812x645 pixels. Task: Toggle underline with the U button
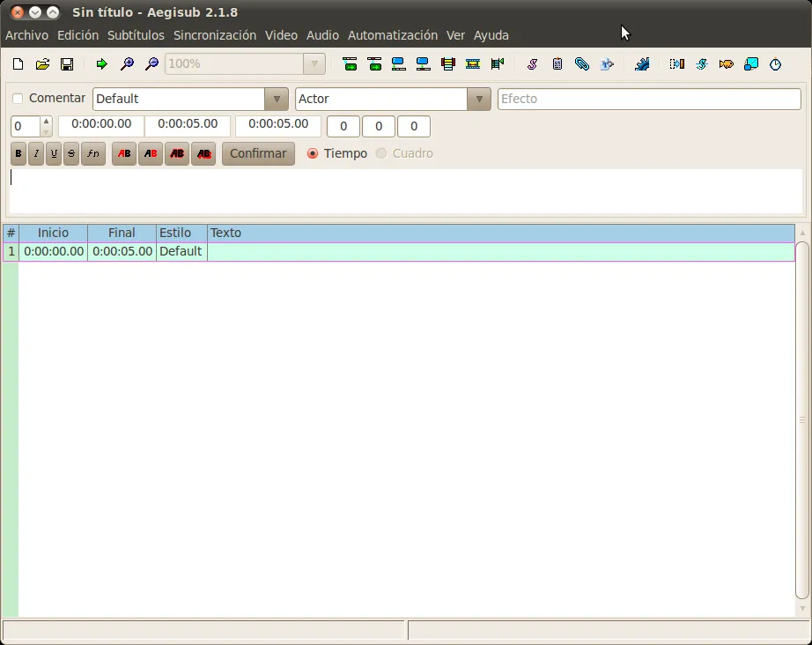point(54,154)
